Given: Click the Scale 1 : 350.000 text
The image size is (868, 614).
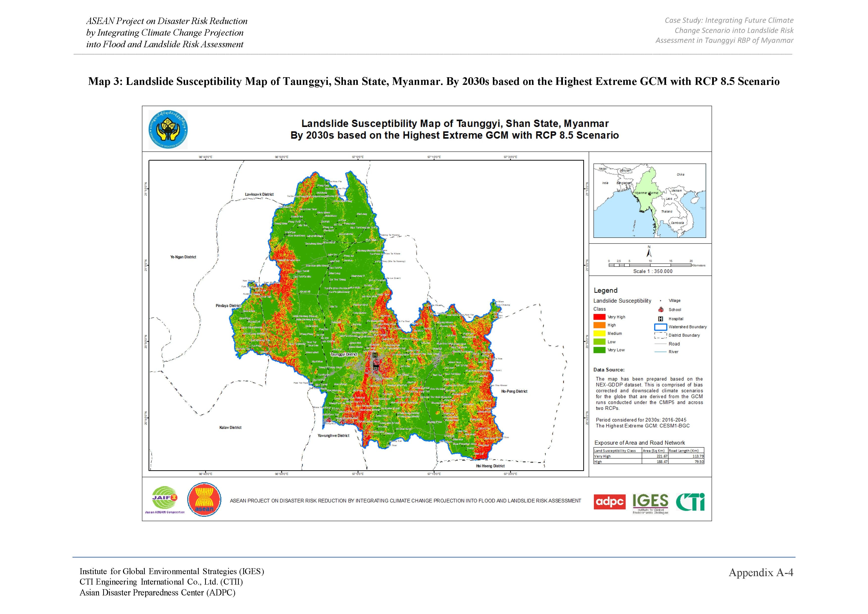Looking at the screenshot, I should point(653,271).
